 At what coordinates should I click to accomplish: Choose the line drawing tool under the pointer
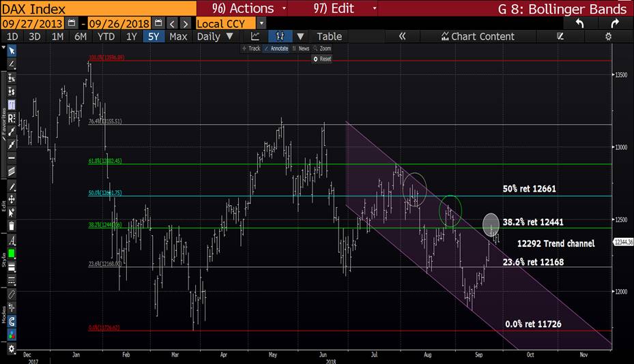[12, 64]
